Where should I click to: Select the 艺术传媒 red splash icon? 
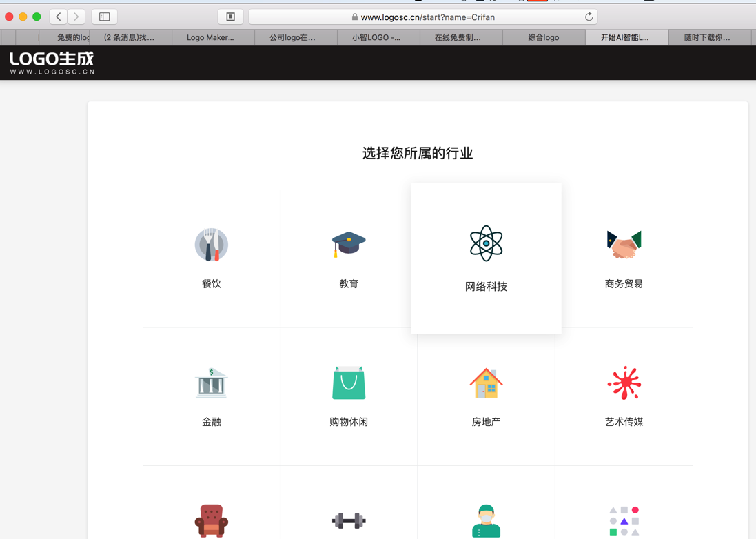click(x=624, y=383)
